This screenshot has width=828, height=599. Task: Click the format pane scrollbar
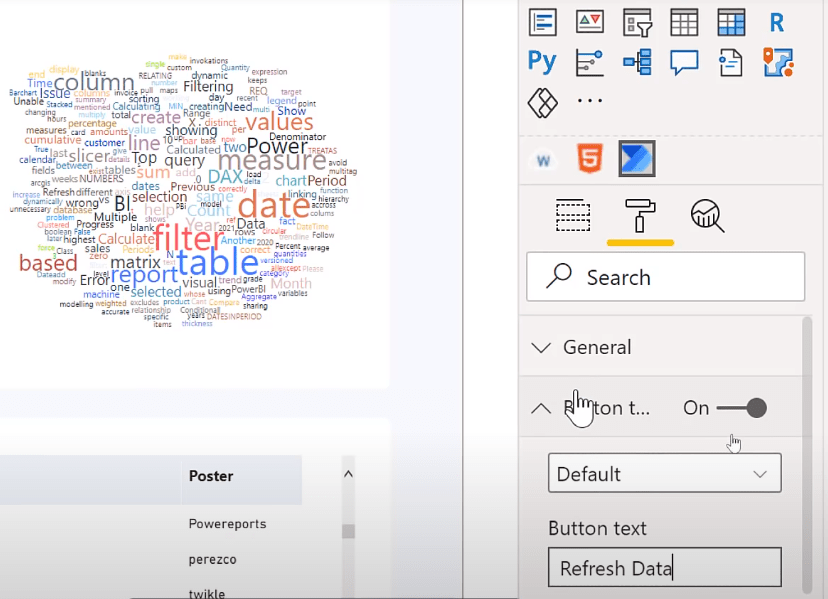pos(806,454)
